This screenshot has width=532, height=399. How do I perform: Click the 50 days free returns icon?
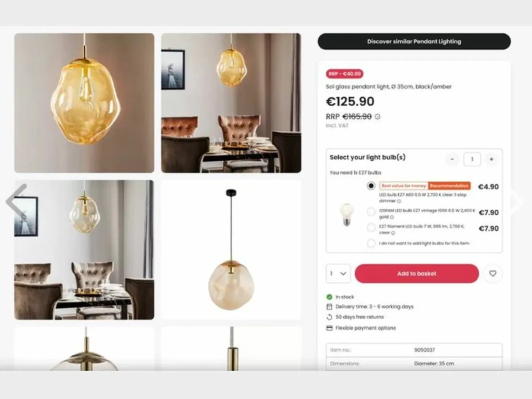329,317
